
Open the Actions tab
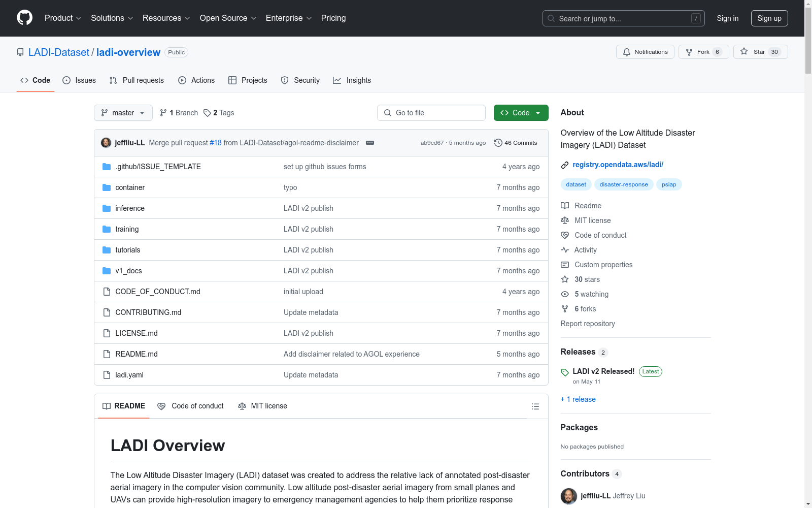(196, 80)
